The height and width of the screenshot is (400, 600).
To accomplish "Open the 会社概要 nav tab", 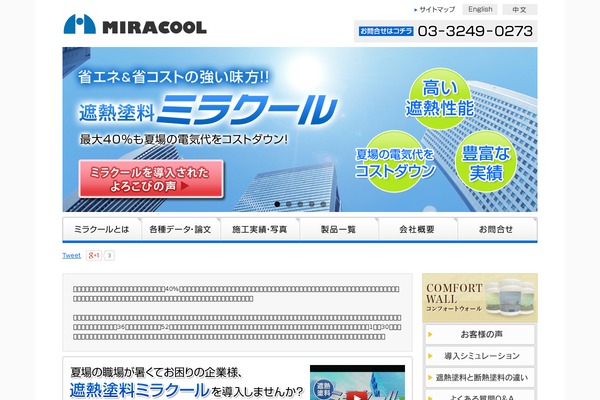I will point(417,229).
